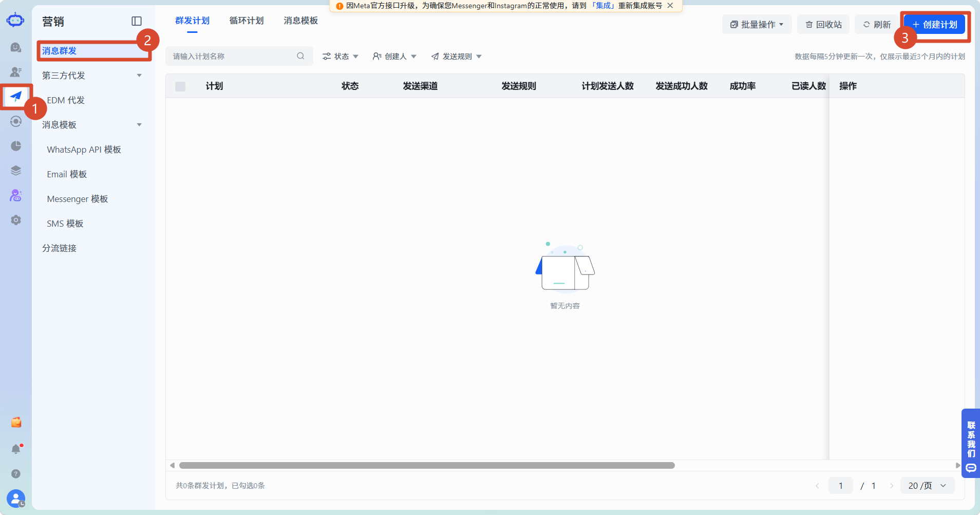Click the search magnifier in plan name field
The height and width of the screenshot is (515, 980).
(x=300, y=56)
